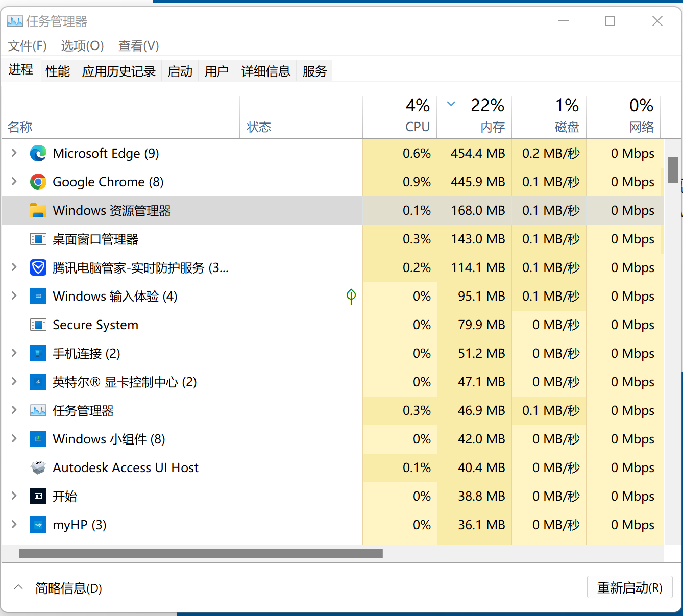Switch to the 详细信息 tab
Screen dimensions: 683x616
click(x=266, y=71)
